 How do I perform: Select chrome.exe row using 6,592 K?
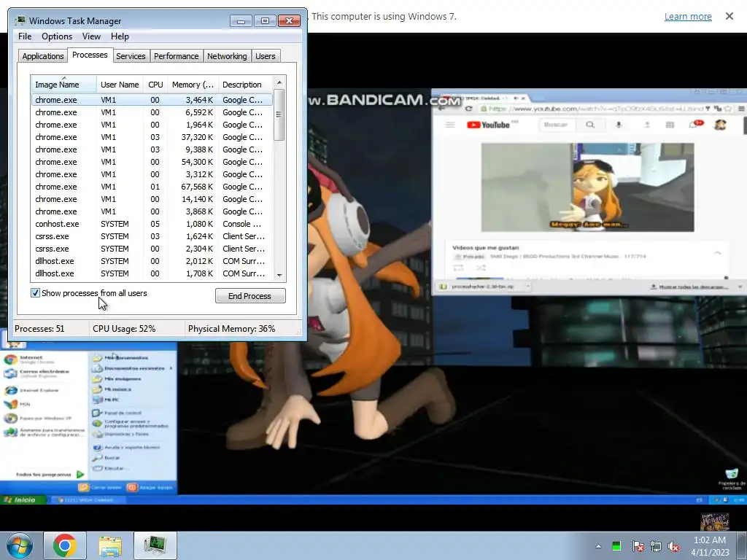pyautogui.click(x=152, y=112)
